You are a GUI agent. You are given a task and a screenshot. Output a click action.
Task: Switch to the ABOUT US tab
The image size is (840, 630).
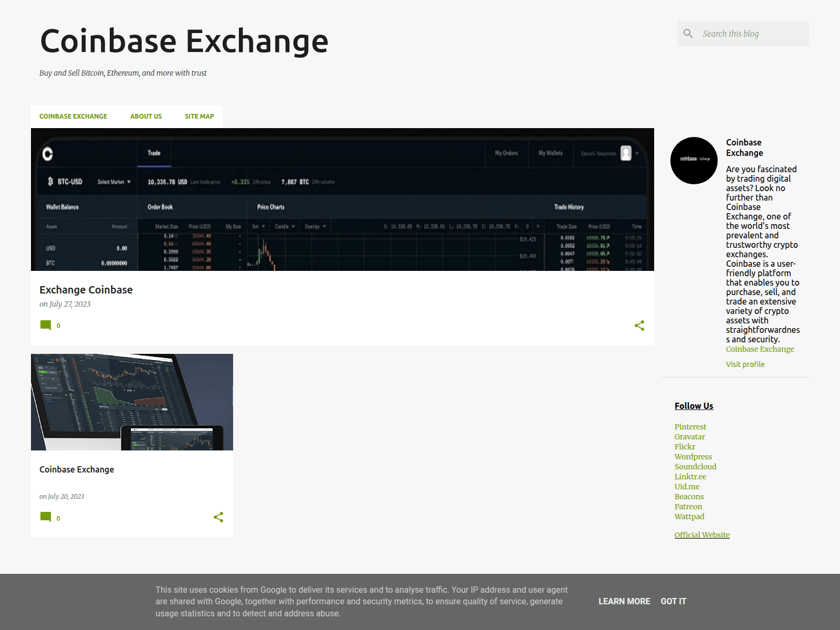(145, 116)
